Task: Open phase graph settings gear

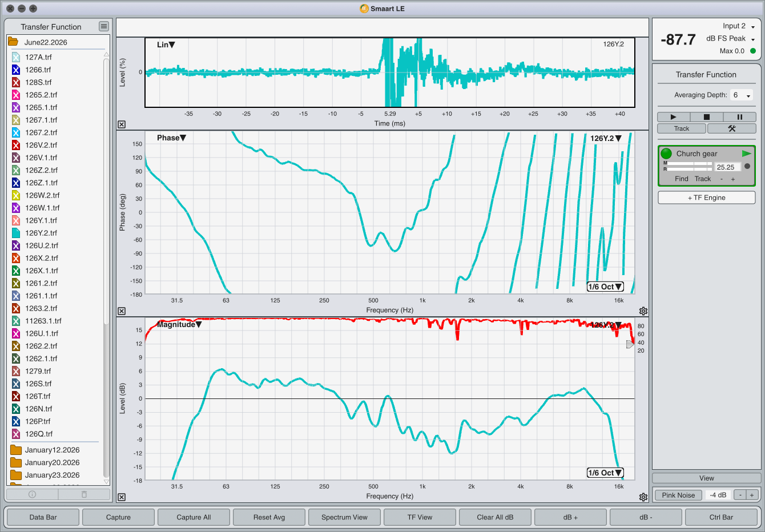Action: point(643,311)
